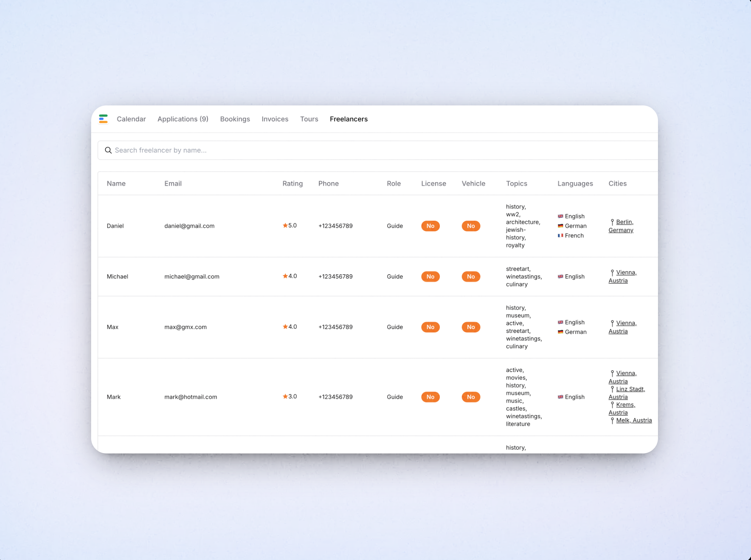The width and height of the screenshot is (751, 560).
Task: Click the app logo icon
Action: (x=104, y=119)
